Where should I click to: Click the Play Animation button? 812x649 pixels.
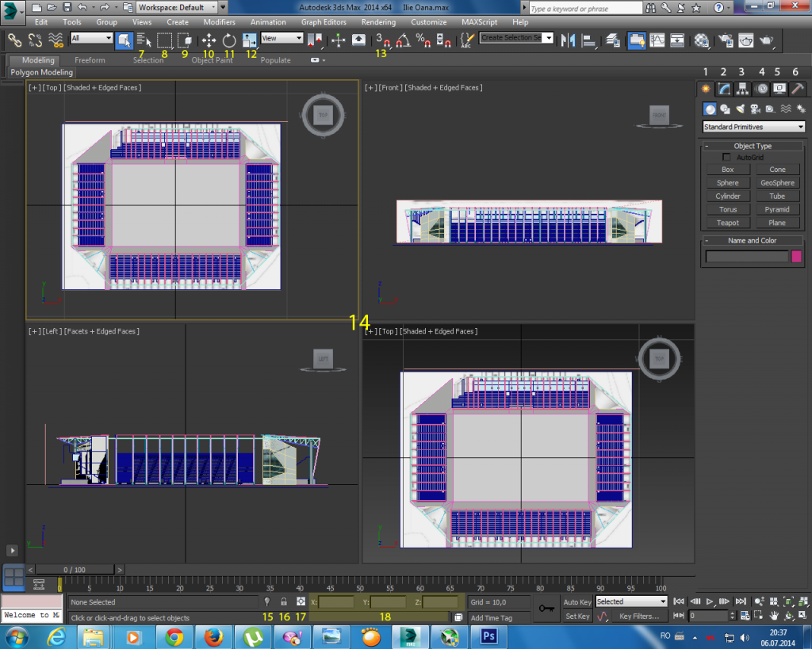(x=710, y=601)
